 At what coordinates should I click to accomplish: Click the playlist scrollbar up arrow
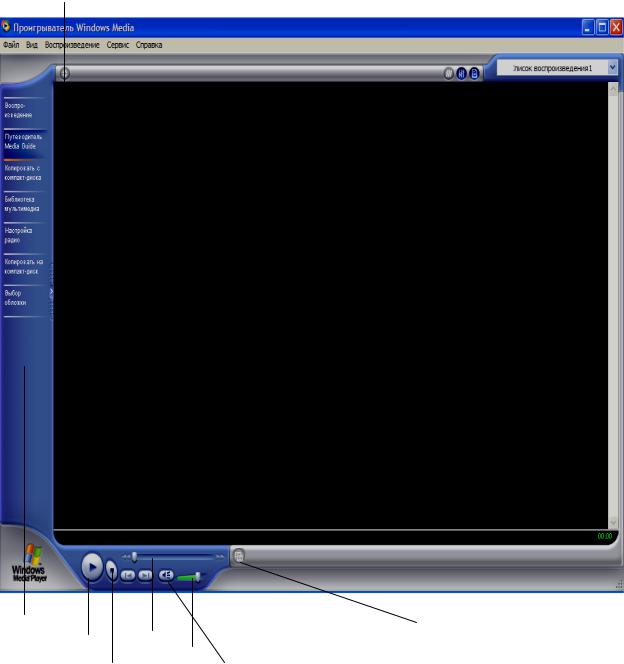click(613, 89)
